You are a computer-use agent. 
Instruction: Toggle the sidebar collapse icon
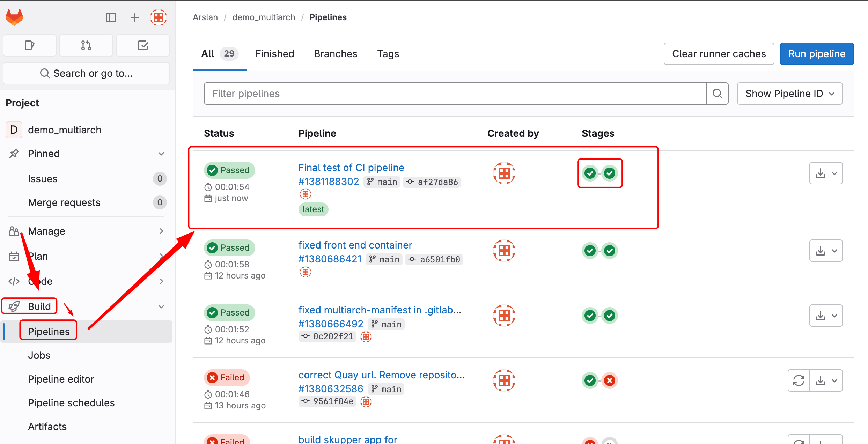pos(111,17)
